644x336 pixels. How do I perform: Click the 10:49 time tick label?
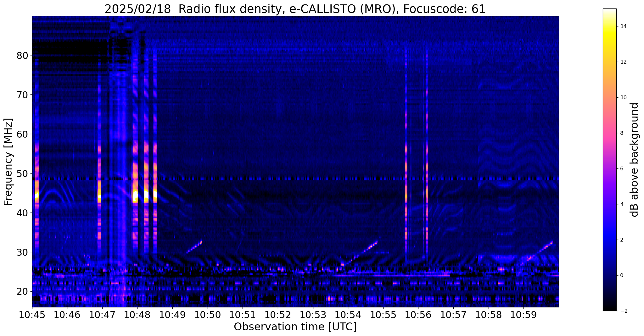click(172, 315)
